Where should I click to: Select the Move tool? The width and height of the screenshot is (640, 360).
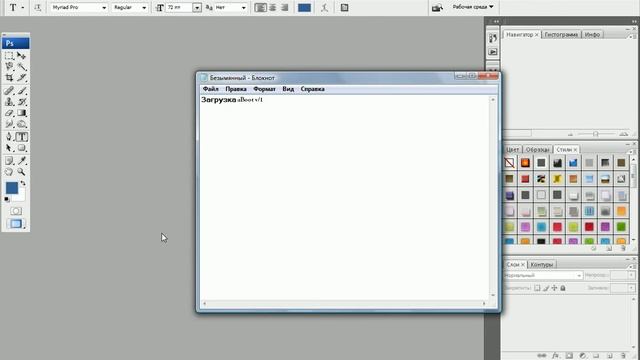[x=22, y=56]
